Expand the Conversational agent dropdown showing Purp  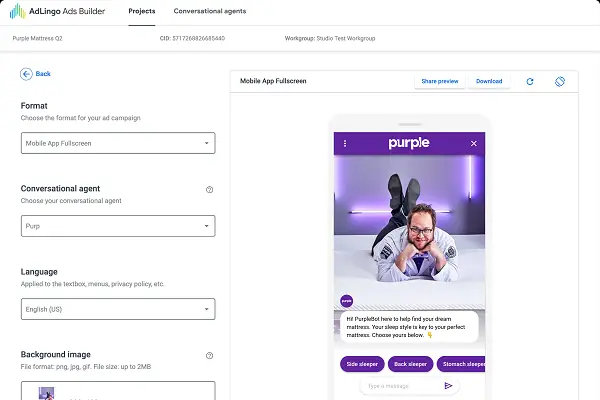coord(118,226)
